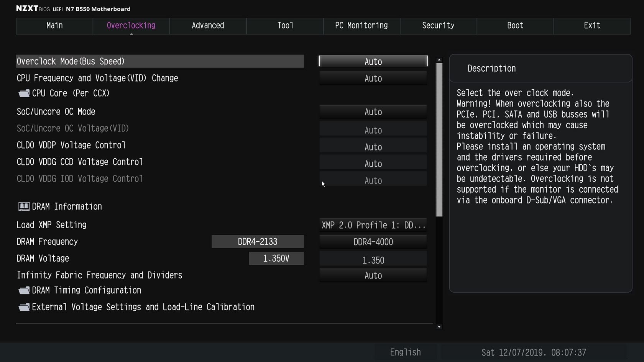Switch to the Advanced tab

point(208,26)
